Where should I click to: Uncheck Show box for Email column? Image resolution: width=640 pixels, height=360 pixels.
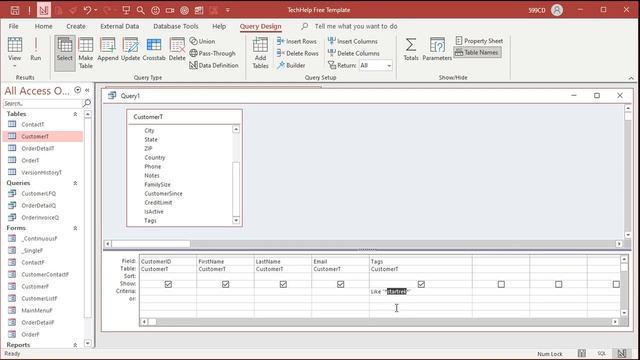pos(341,284)
